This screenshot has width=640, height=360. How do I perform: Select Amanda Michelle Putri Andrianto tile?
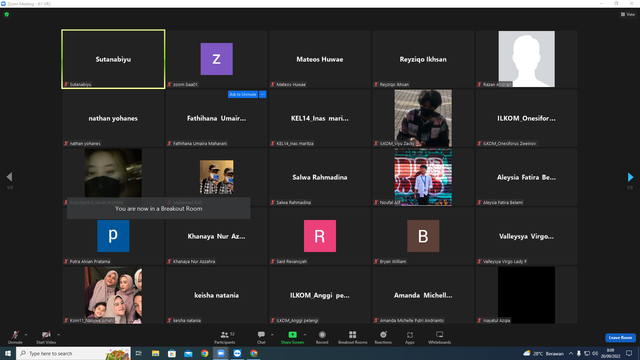click(423, 295)
